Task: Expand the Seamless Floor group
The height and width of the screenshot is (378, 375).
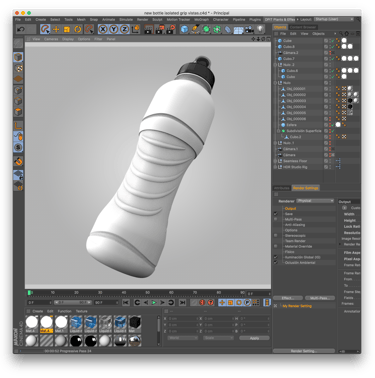Action: click(276, 161)
